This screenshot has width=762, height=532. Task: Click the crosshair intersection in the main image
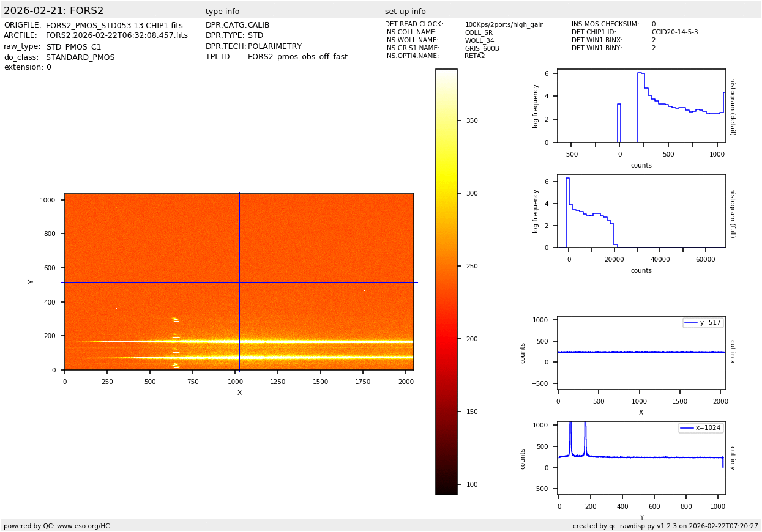pyautogui.click(x=239, y=282)
